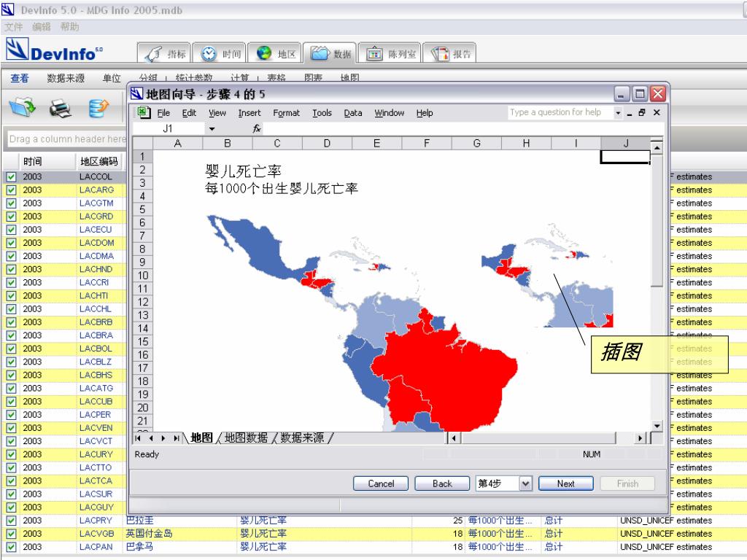Open the Name Box dropdown arrow
Screen dimensions: 747x560
(x=212, y=128)
